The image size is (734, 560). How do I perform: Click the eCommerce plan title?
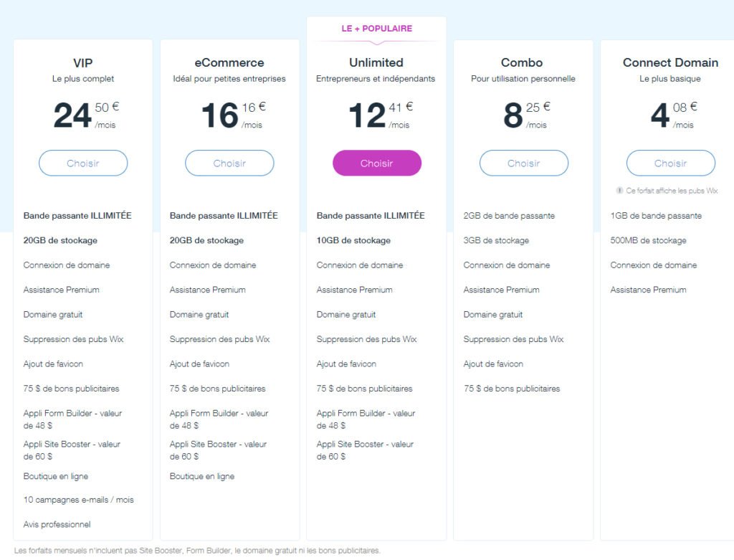click(229, 63)
